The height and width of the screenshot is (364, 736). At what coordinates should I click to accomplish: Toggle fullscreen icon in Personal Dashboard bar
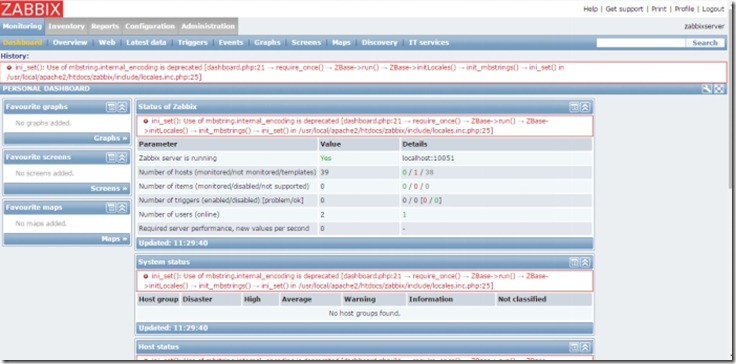719,89
